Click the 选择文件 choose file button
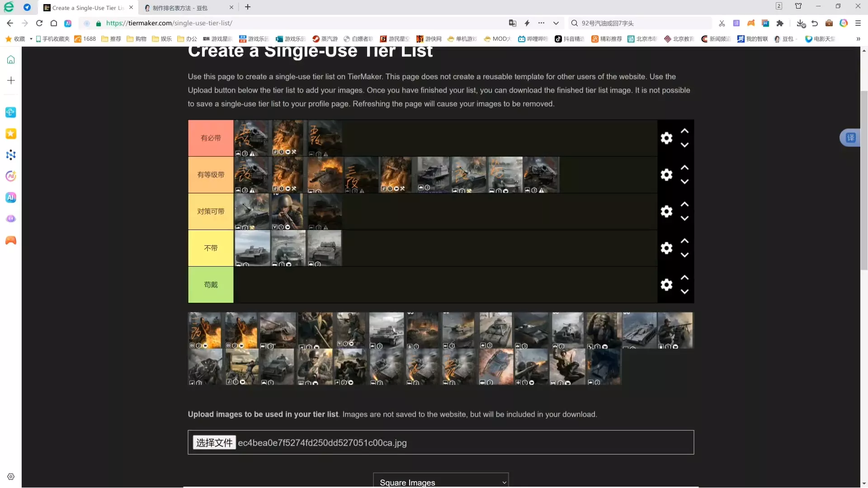868x488 pixels. (x=214, y=443)
